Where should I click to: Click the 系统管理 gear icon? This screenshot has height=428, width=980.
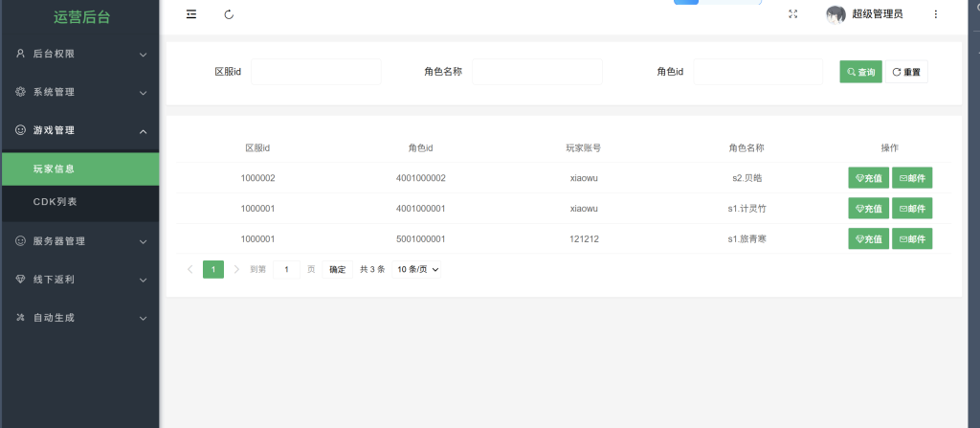point(20,92)
